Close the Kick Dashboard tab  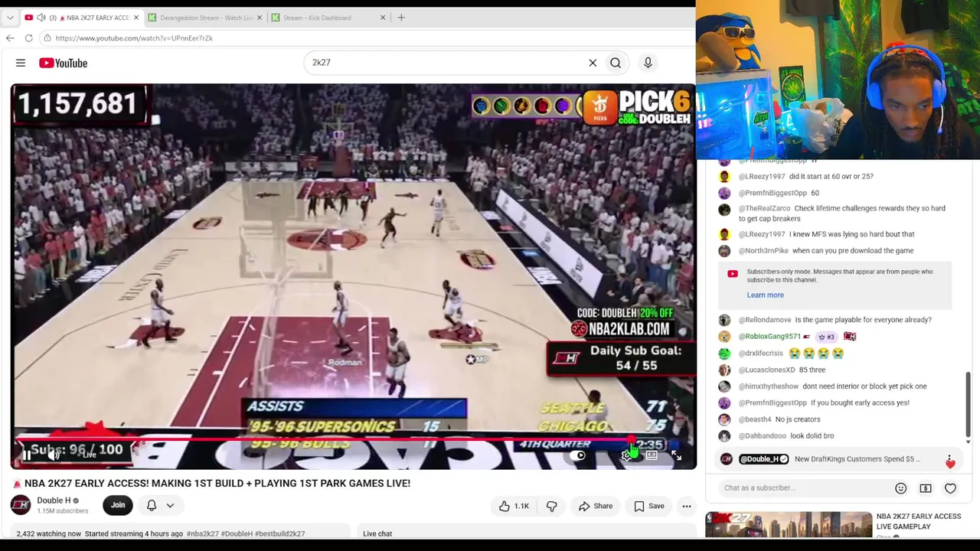(383, 18)
